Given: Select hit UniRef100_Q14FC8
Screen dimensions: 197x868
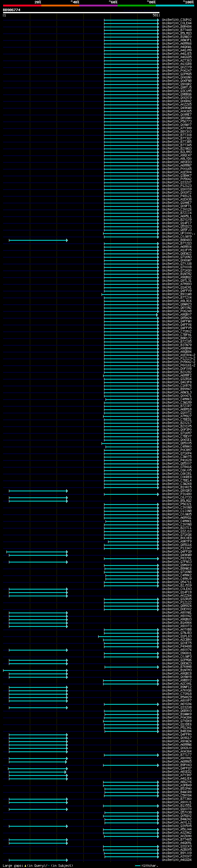Looking at the screenshot, I should (x=176, y=592).
